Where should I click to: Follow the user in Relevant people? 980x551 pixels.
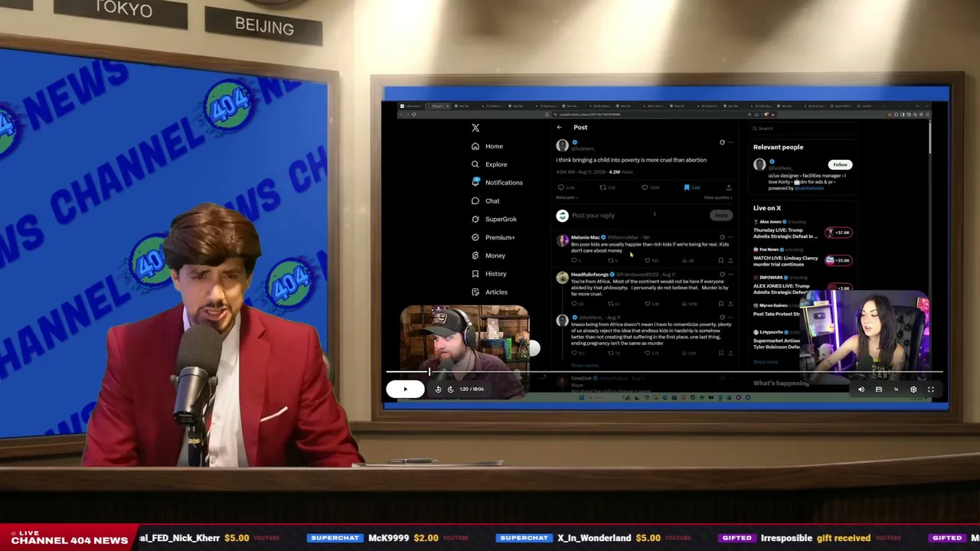point(840,165)
